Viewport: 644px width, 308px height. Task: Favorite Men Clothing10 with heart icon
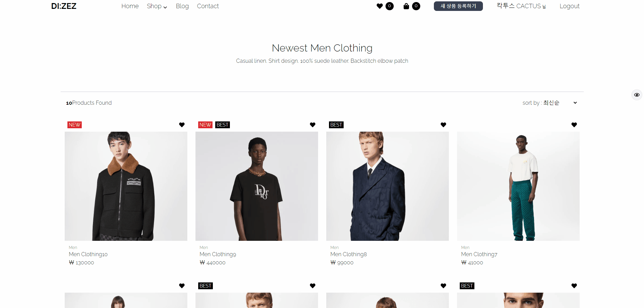(182, 125)
